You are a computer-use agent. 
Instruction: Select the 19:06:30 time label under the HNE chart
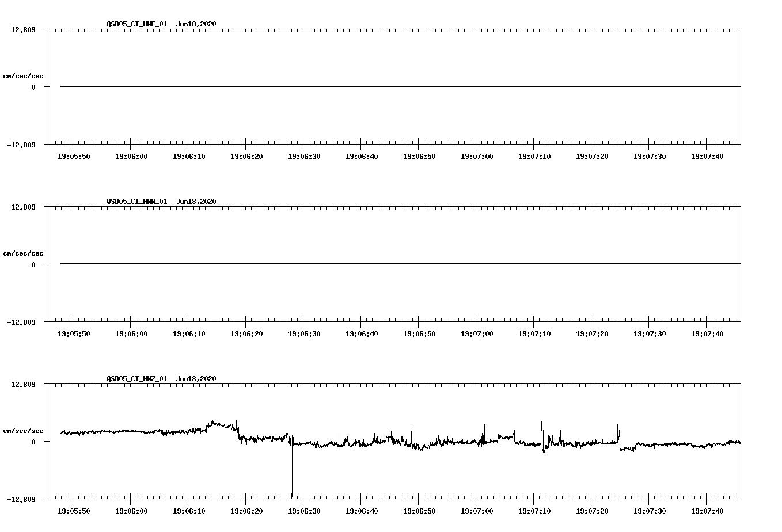(x=304, y=157)
